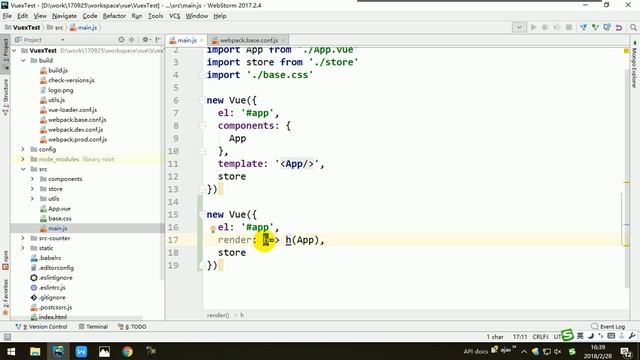This screenshot has width=640, height=360.
Task: Open the File menu
Action: [7, 16]
